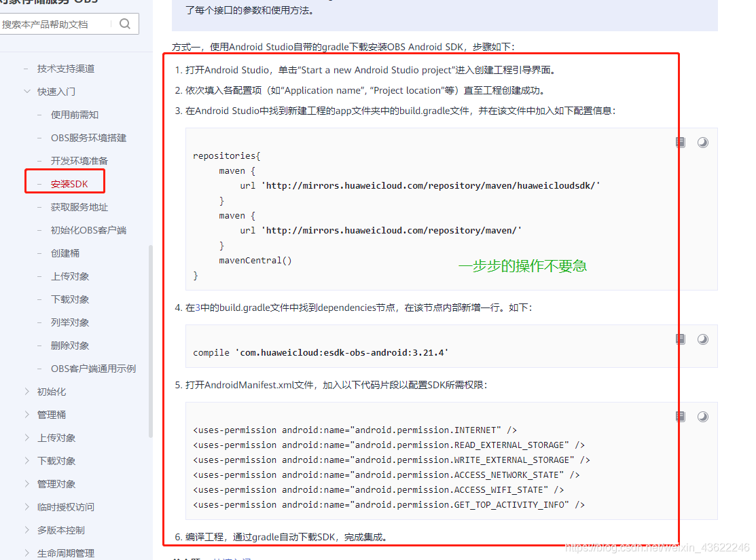Expand the 初始化 section chevron

pos(27,392)
